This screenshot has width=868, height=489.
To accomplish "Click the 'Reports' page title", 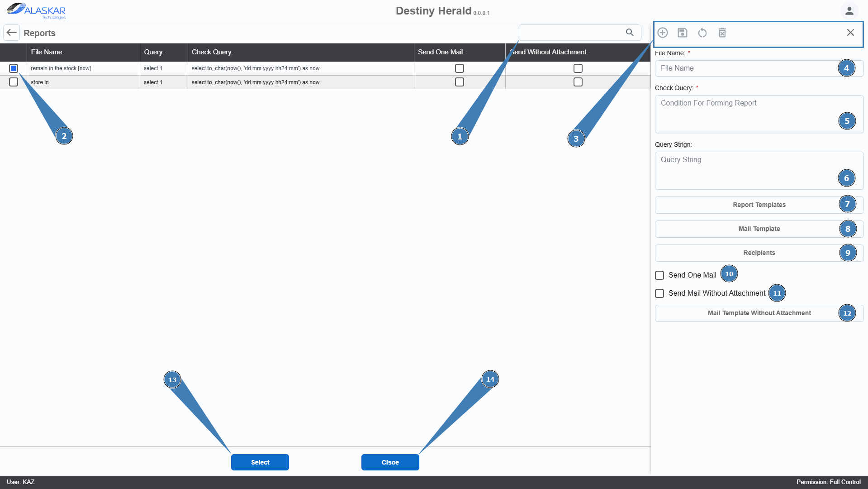I will tap(39, 33).
